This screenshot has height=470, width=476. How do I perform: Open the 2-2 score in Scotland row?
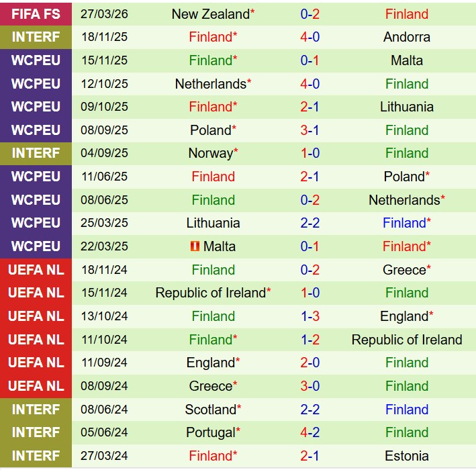(310, 410)
